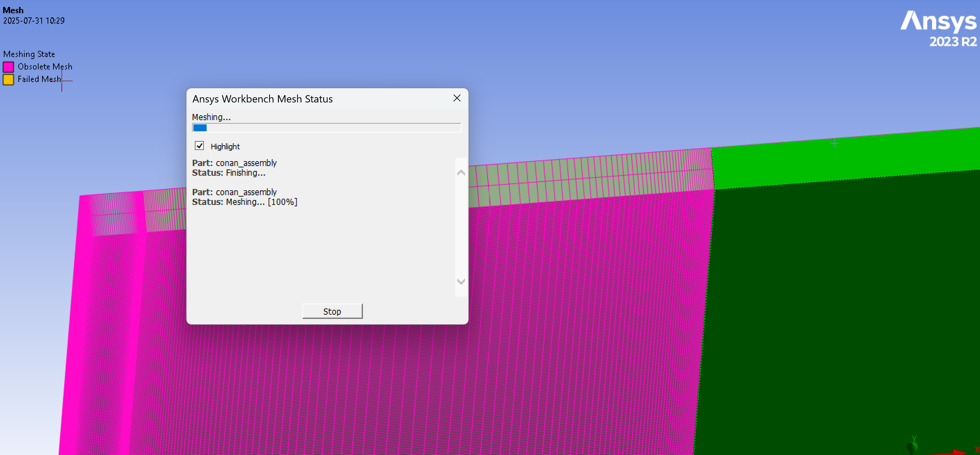Viewport: 980px width, 455px height.
Task: Close the Mesh Status dialog
Action: click(457, 98)
